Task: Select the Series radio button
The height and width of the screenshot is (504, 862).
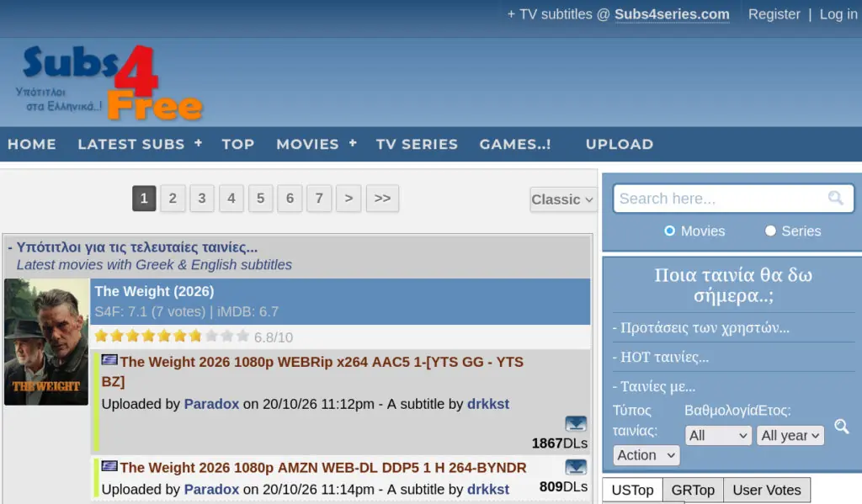Action: (x=770, y=231)
